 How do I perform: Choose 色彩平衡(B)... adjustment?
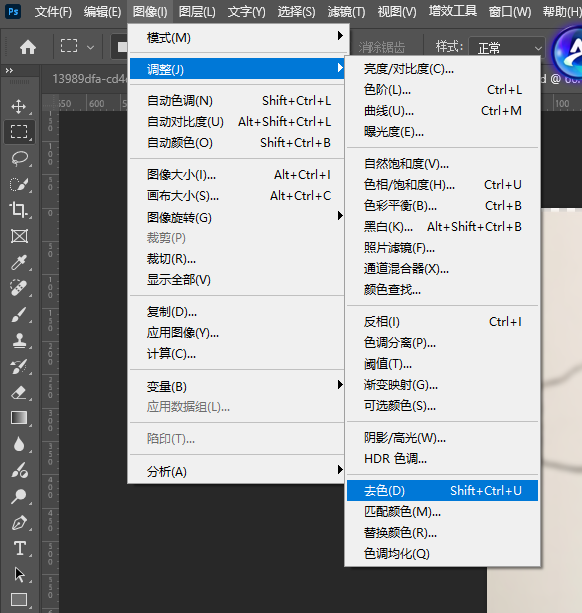click(x=442, y=206)
